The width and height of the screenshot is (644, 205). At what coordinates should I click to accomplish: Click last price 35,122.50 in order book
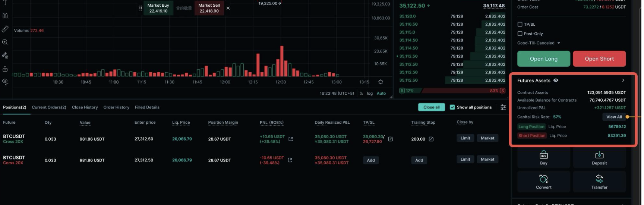(412, 6)
